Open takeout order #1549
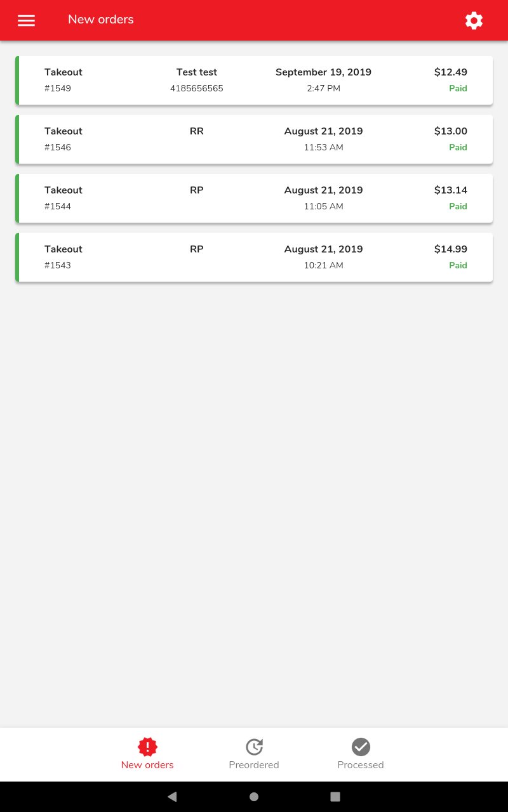The image size is (508, 812). point(254,81)
